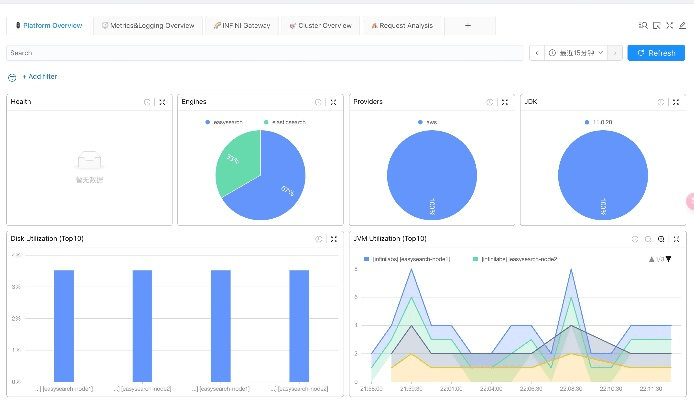Screen dimensions: 694x400
Task: Click the search icon in the top-right toolbar
Action: 642,25
